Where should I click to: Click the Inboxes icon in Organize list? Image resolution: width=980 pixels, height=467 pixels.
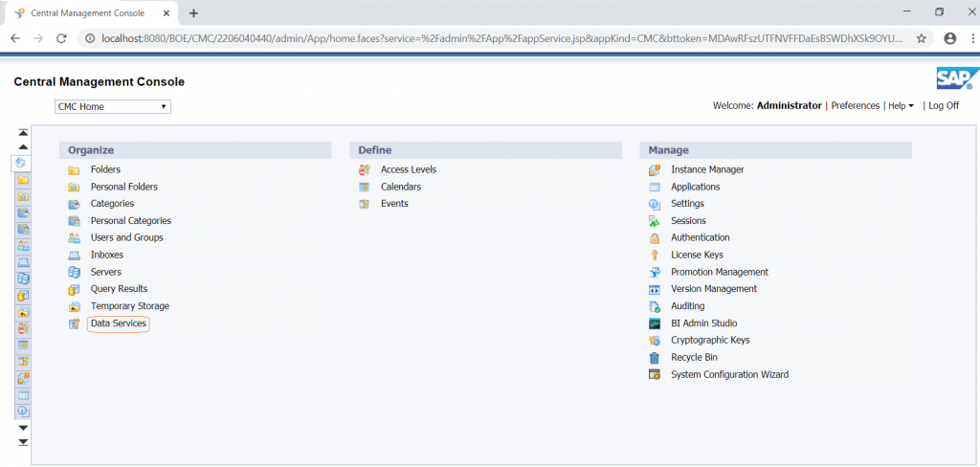pos(74,256)
